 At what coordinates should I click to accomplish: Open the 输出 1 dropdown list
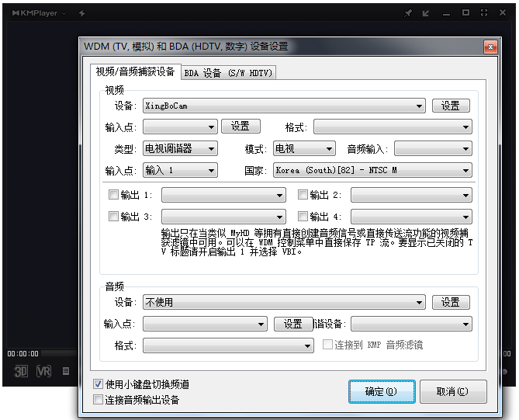[x=223, y=195]
